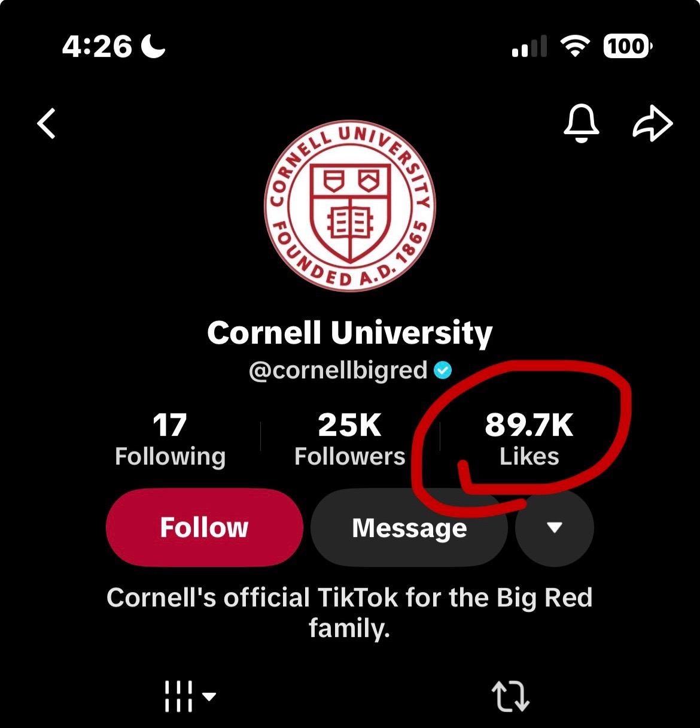Tap the Cornell University display name
Screen dimensions: 700x728
click(350, 332)
